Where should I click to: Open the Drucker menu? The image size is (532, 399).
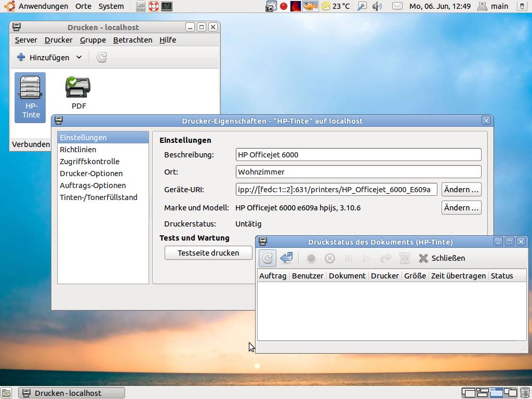tap(58, 40)
